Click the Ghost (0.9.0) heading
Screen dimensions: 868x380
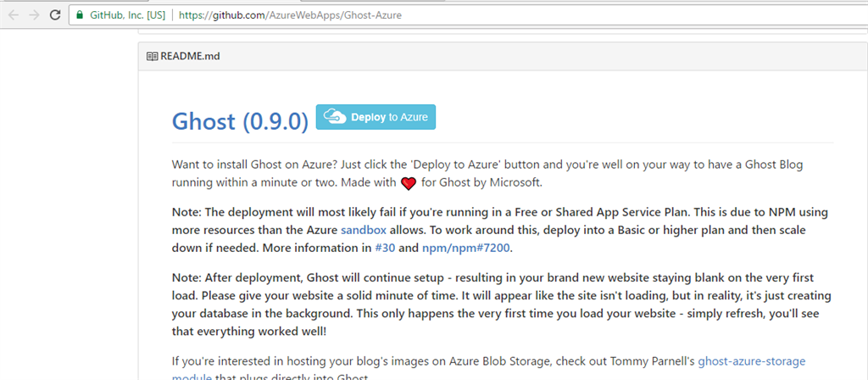tap(240, 120)
